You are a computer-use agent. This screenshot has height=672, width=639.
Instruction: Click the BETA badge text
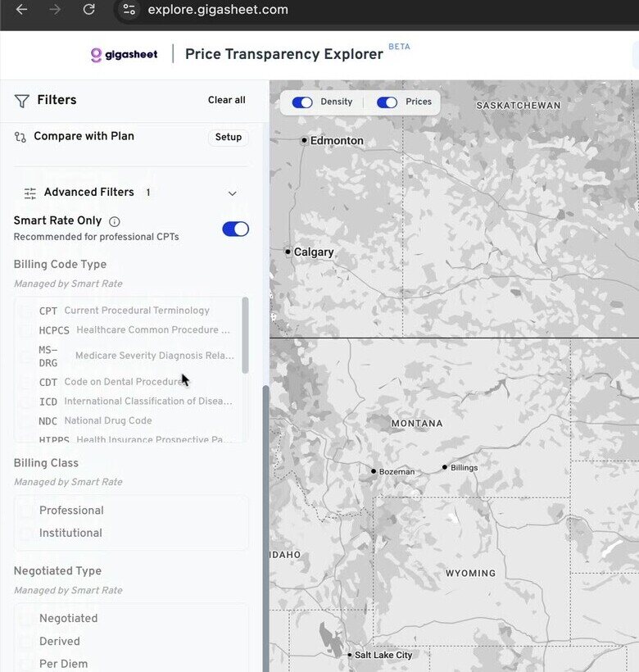click(399, 47)
